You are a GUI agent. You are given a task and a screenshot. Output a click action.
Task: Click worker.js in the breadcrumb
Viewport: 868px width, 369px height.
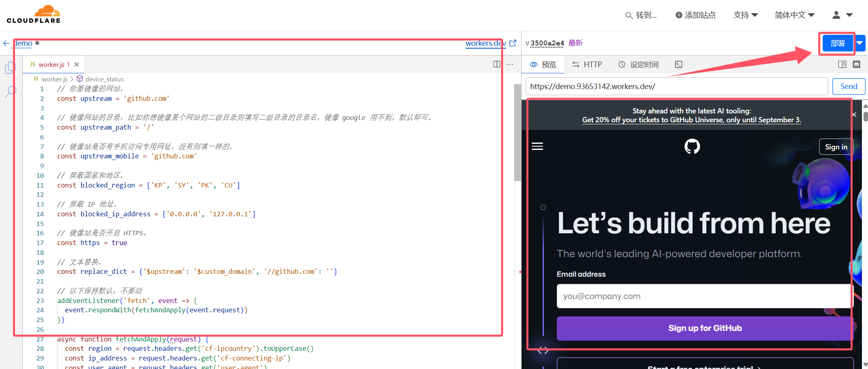55,79
